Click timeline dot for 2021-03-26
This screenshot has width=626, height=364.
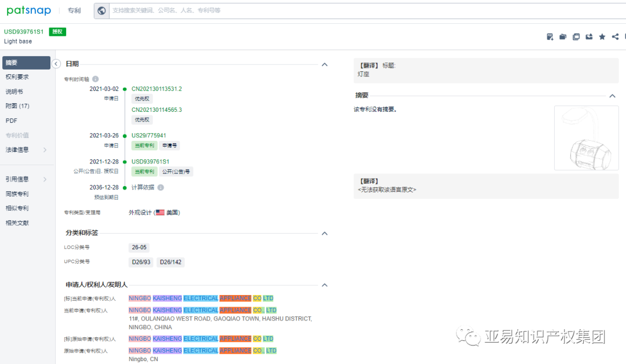pyautogui.click(x=125, y=136)
